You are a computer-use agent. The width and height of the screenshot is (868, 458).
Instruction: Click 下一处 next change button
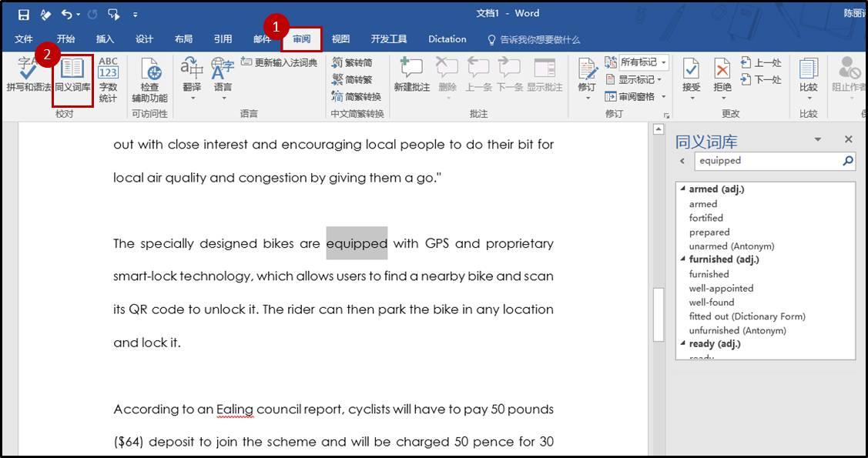[x=762, y=79]
